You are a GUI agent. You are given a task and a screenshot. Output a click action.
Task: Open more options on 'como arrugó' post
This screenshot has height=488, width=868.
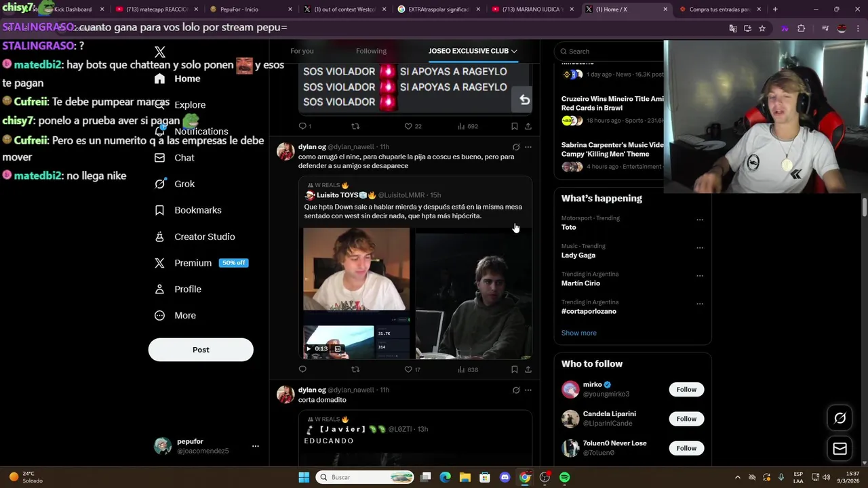click(528, 147)
